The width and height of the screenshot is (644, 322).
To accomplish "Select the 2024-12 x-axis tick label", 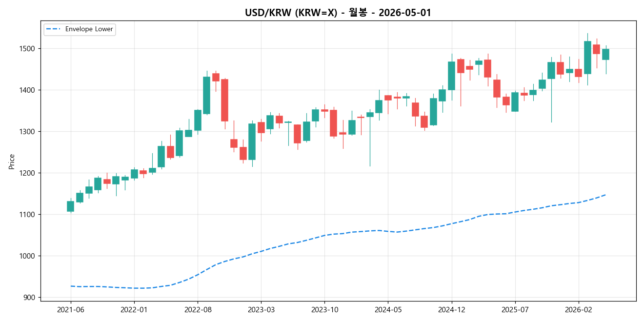I will (451, 309).
